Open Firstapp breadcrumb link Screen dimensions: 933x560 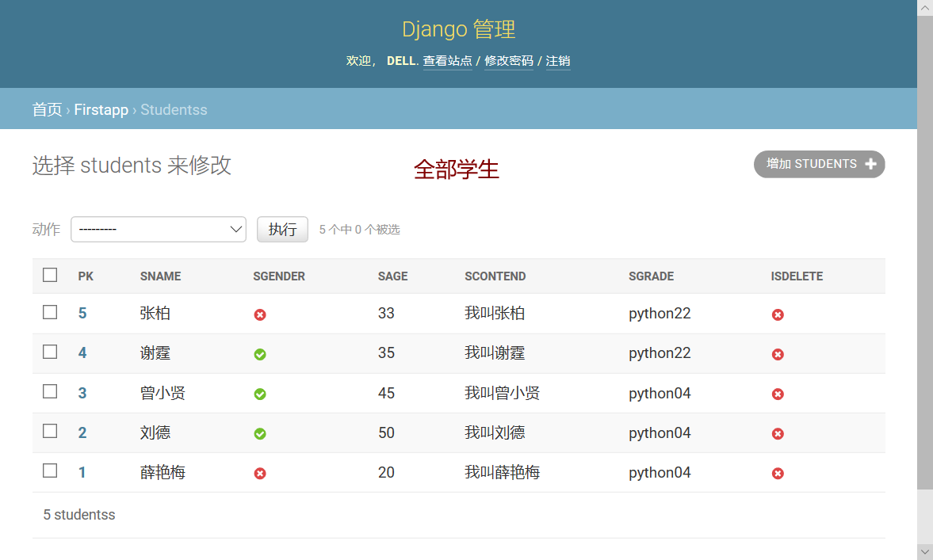[101, 110]
